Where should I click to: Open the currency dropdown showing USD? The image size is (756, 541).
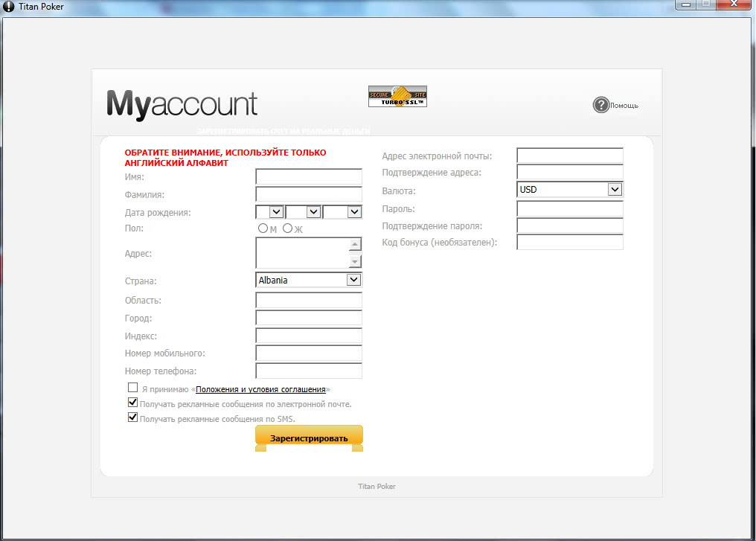click(570, 190)
